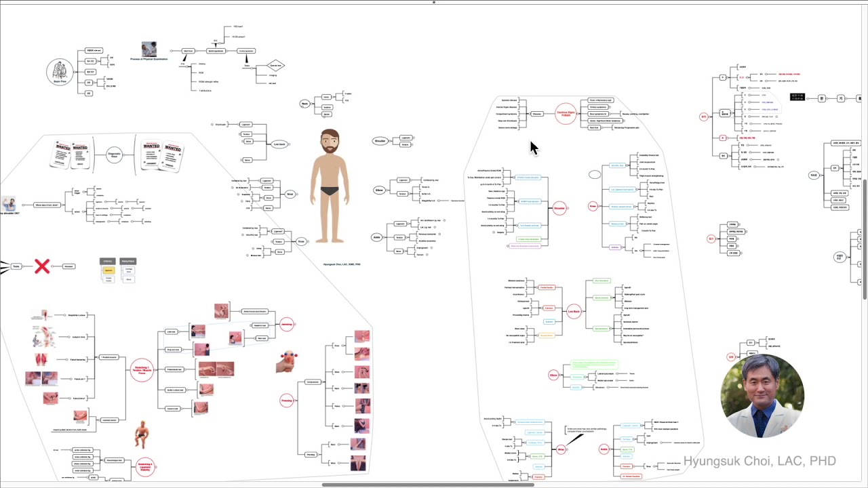Select the Stretching 2 Ligament Stability node
The height and width of the screenshot is (488, 868).
145,466
